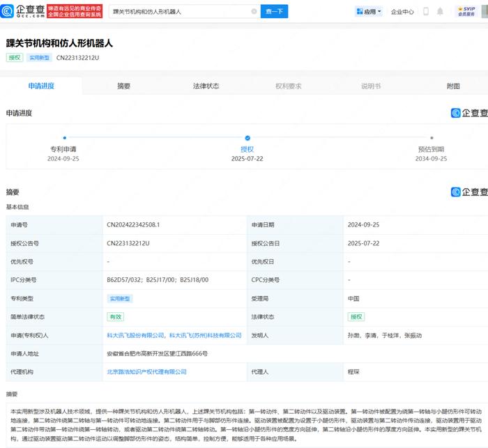Select the 代理人 name 程琛
The width and height of the screenshot is (488, 448).
(x=353, y=372)
